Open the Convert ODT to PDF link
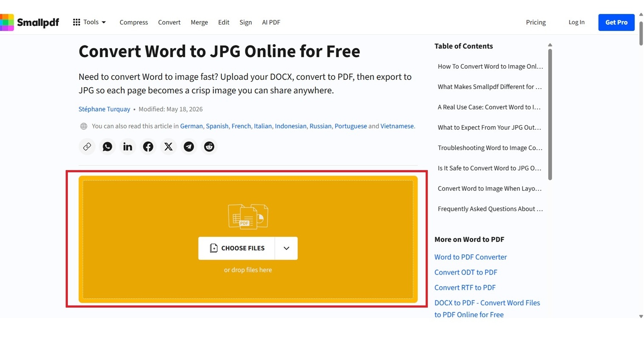Screen dimensions: 644x364 click(466, 272)
